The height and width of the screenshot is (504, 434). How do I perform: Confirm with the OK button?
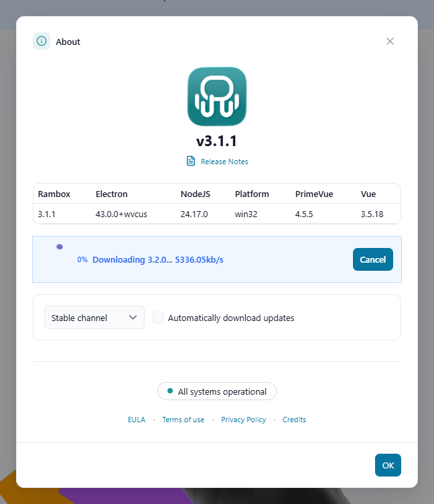coord(388,465)
